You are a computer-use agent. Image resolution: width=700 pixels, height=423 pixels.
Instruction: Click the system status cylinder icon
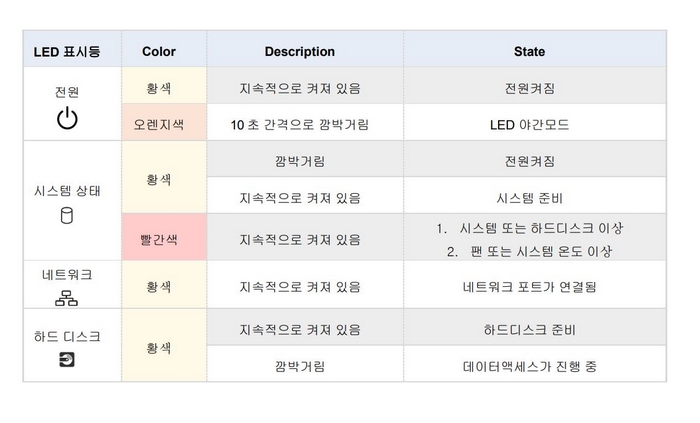tap(67, 216)
